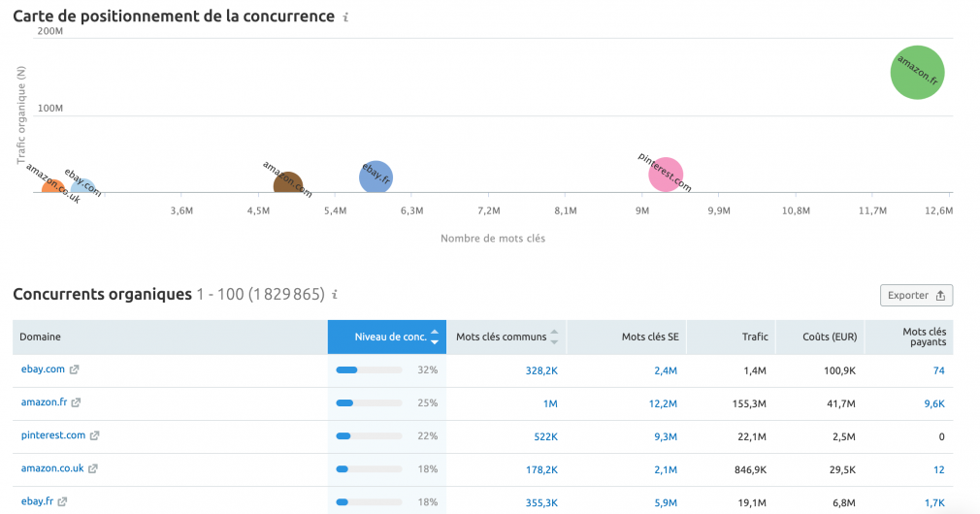980x514 pixels.
Task: Open the 1M common keywords value for amazon.fr
Action: tap(550, 403)
